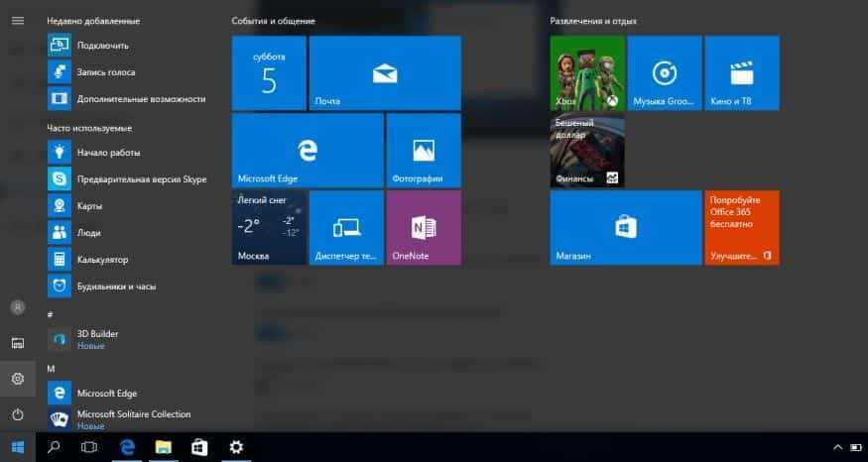Launch Microsoft Solitaire Collection

[x=127, y=419]
